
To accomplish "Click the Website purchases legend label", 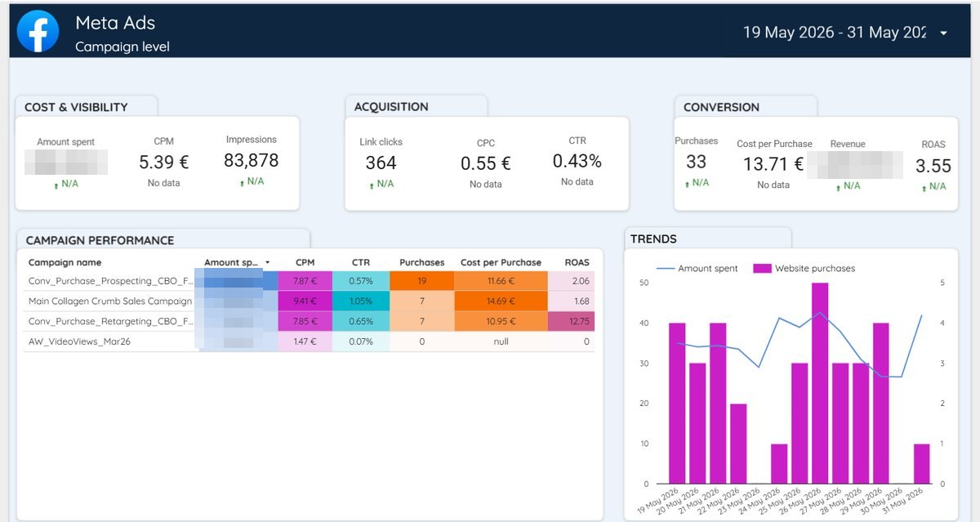I will pyautogui.click(x=815, y=268).
